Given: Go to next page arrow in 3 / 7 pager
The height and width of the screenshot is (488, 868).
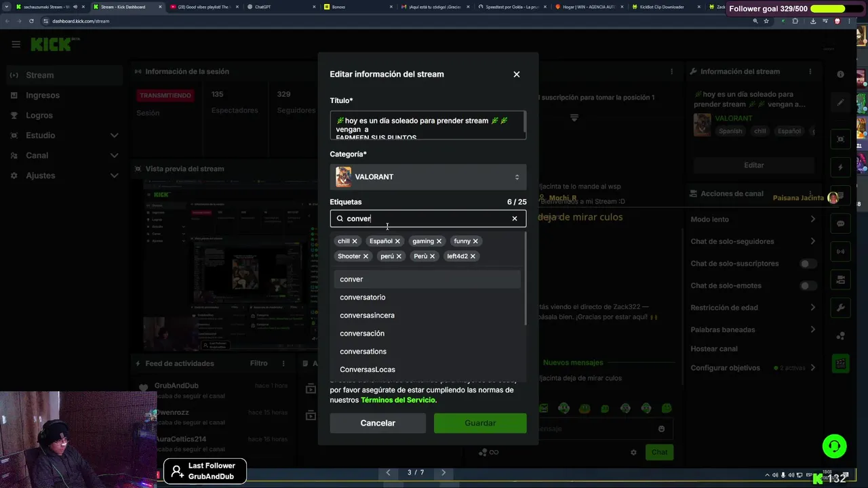Looking at the screenshot, I should (443, 472).
